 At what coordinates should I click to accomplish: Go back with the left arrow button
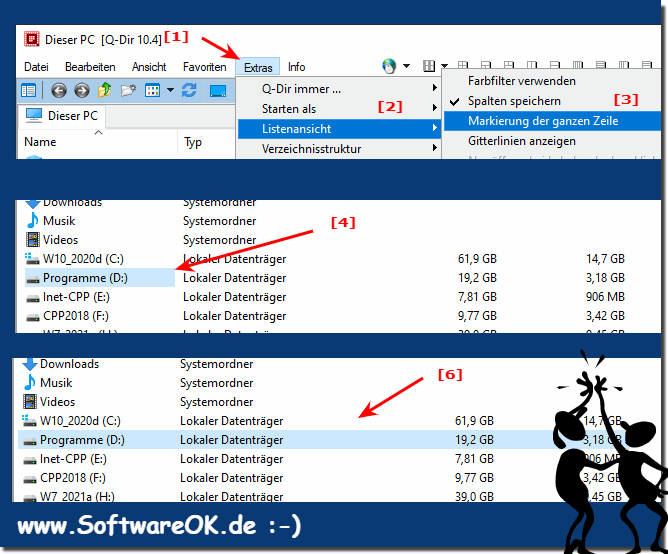[x=59, y=90]
